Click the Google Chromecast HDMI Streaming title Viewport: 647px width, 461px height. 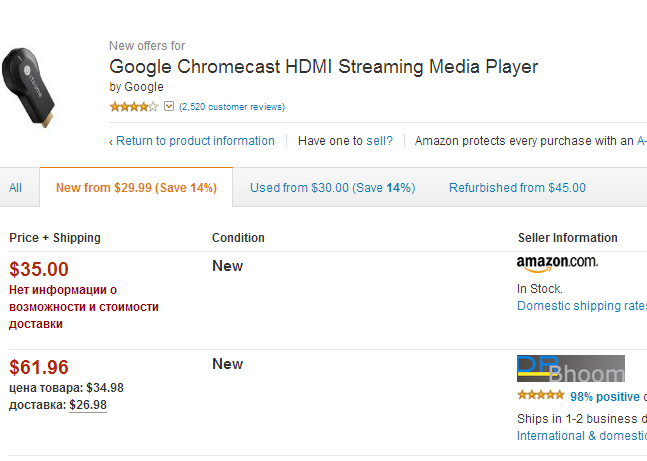[x=323, y=67]
